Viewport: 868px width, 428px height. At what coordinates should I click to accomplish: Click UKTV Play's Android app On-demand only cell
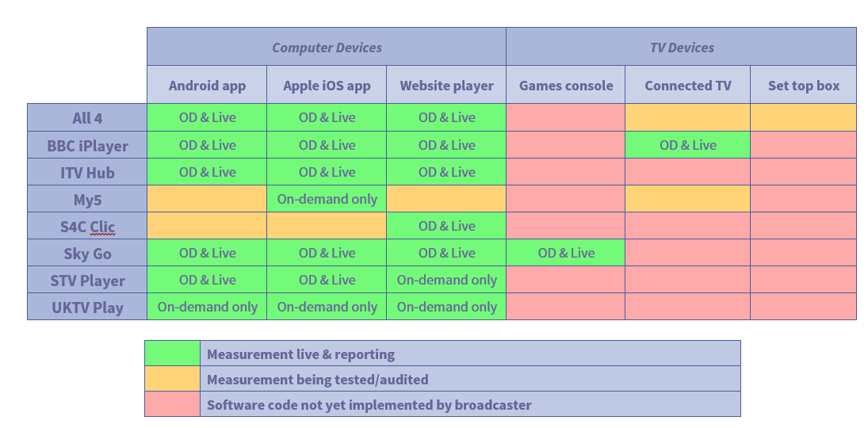207,307
